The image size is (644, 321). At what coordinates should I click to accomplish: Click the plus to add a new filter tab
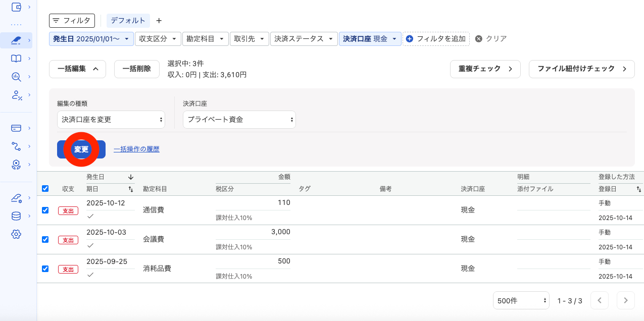(159, 21)
